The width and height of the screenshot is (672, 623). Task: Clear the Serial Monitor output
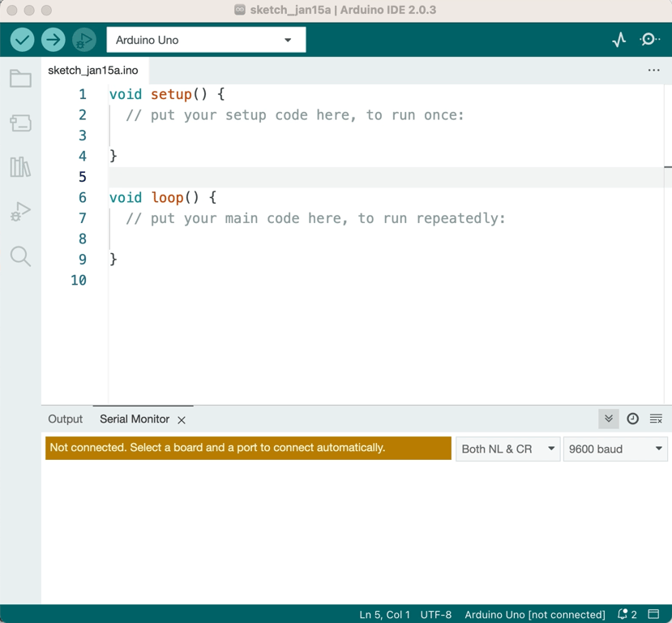pyautogui.click(x=656, y=419)
